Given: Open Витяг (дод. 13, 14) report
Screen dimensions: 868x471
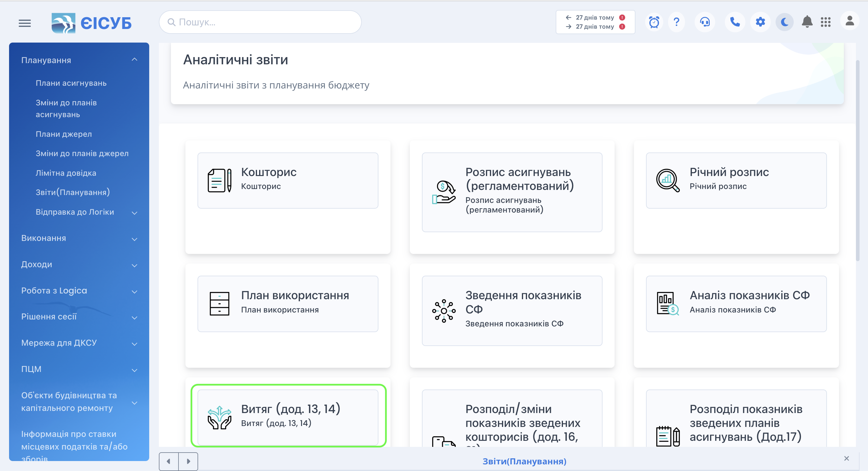Looking at the screenshot, I should tap(288, 418).
